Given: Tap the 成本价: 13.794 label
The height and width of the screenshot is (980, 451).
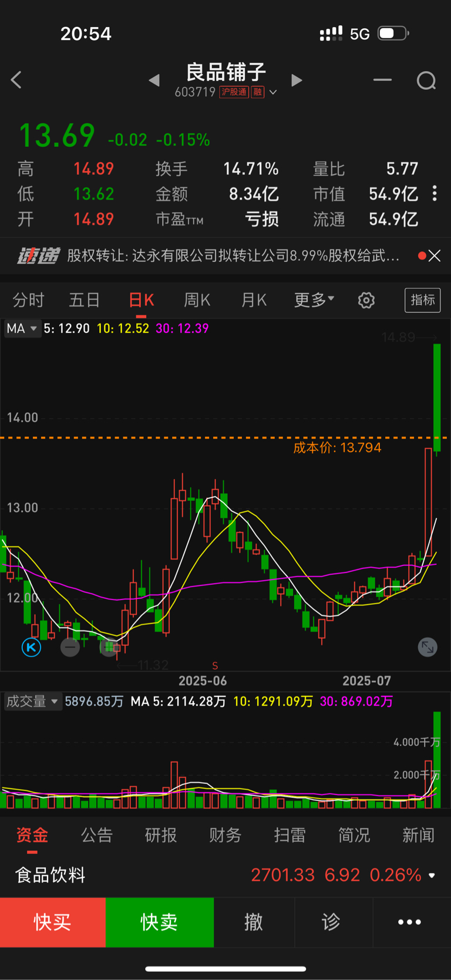Looking at the screenshot, I should point(337,447).
